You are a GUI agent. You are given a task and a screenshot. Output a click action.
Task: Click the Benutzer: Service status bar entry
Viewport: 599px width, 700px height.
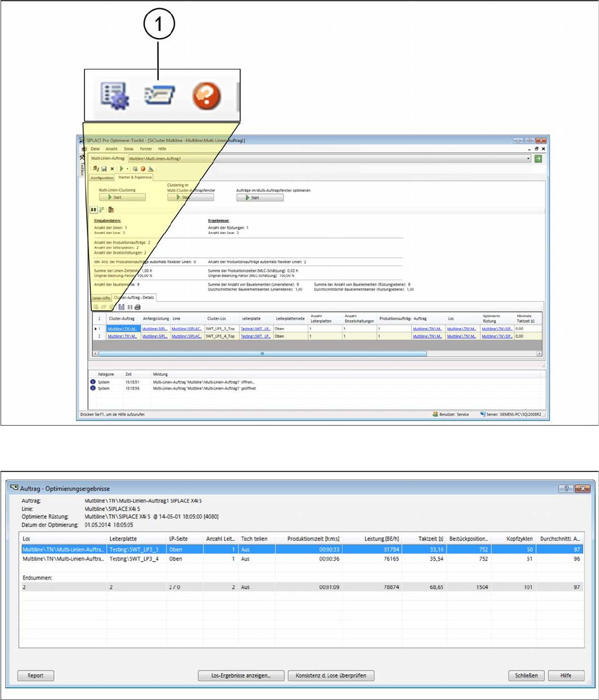(451, 414)
